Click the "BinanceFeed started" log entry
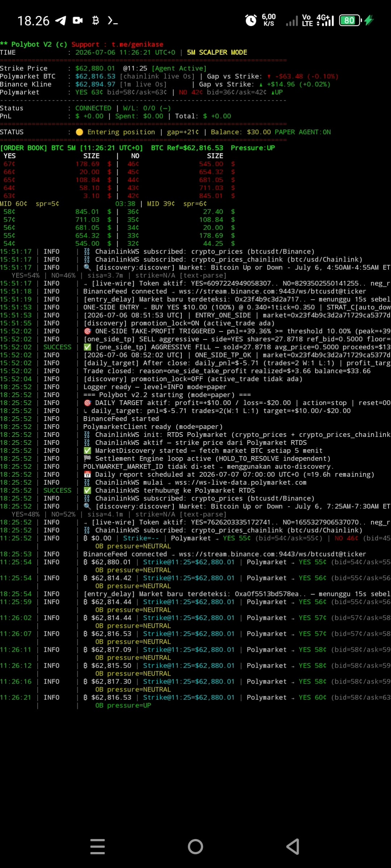This screenshot has width=391, height=868. [x=121, y=418]
